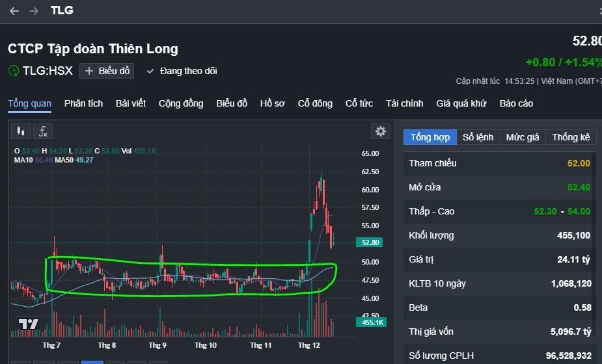
Task: Click the 52.80 current price label on axis
Action: [x=371, y=242]
